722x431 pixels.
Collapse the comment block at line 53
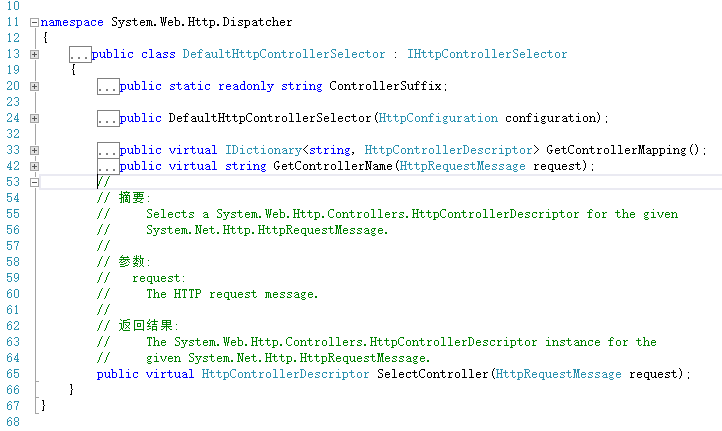35,182
